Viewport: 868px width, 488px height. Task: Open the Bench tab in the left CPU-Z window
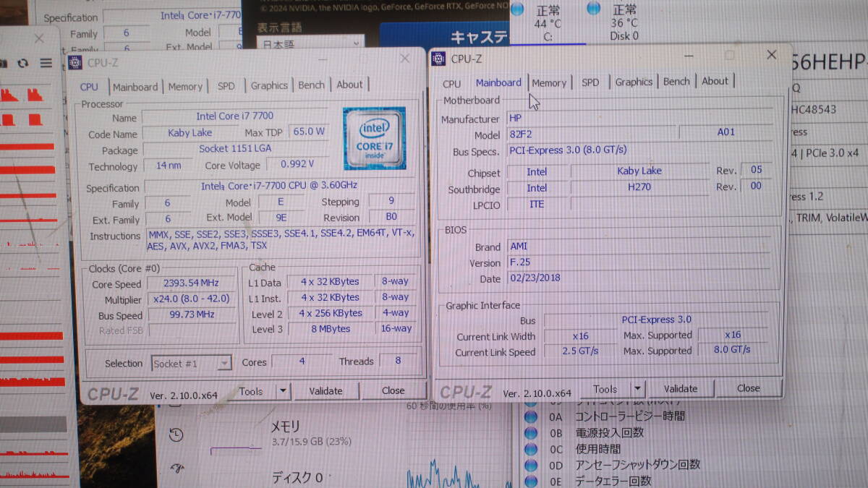312,85
